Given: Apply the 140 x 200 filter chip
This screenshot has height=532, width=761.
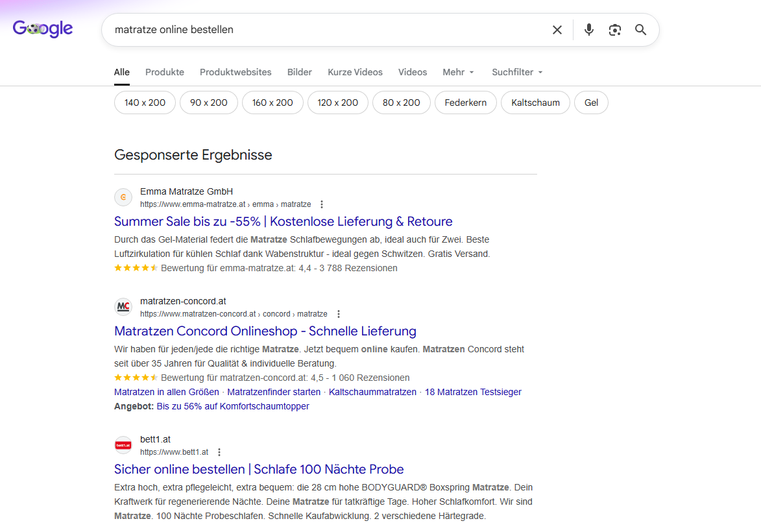Looking at the screenshot, I should tap(145, 103).
